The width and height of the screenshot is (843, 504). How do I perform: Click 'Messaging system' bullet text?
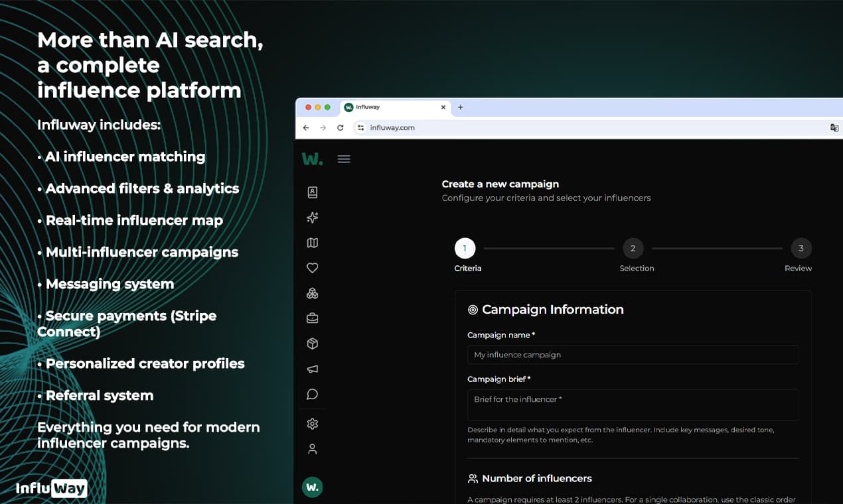pyautogui.click(x=110, y=284)
